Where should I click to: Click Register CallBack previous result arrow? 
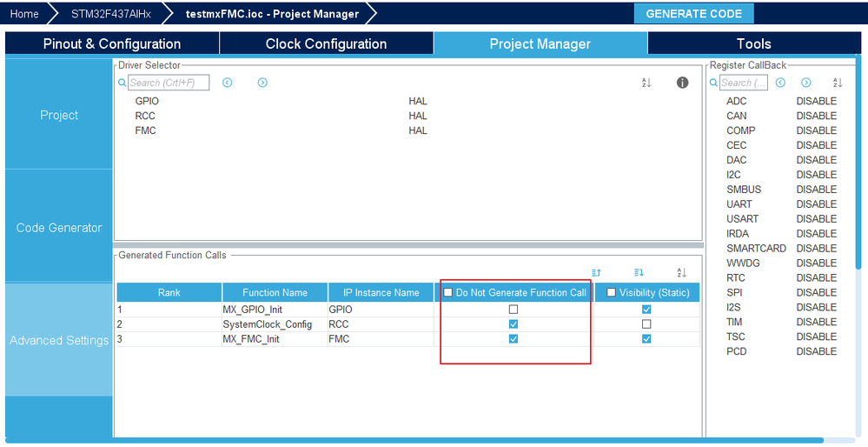(x=780, y=83)
